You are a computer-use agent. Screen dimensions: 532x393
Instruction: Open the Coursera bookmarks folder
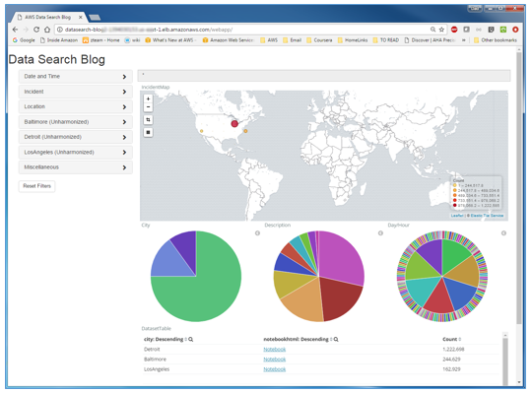[x=319, y=40]
